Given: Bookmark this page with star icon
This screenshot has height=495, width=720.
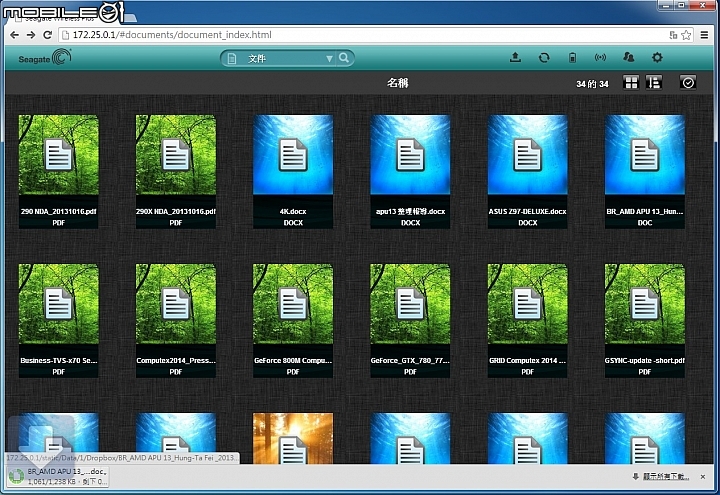Looking at the screenshot, I should (686, 35).
